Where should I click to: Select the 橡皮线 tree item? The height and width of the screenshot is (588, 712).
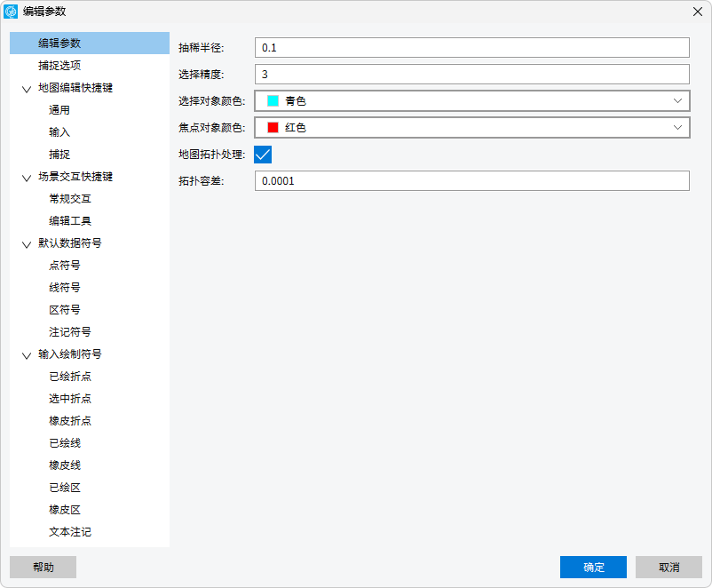(x=65, y=465)
